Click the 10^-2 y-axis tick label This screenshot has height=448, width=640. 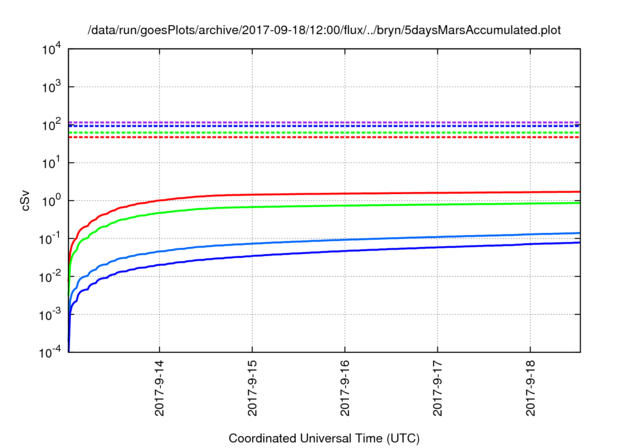(50, 277)
